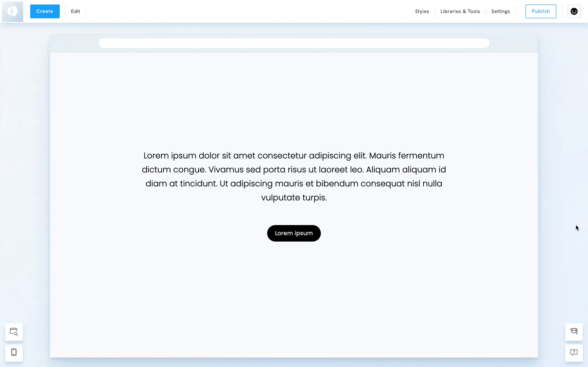Open Libraries & Tools menu
The image size is (588, 367).
point(460,11)
